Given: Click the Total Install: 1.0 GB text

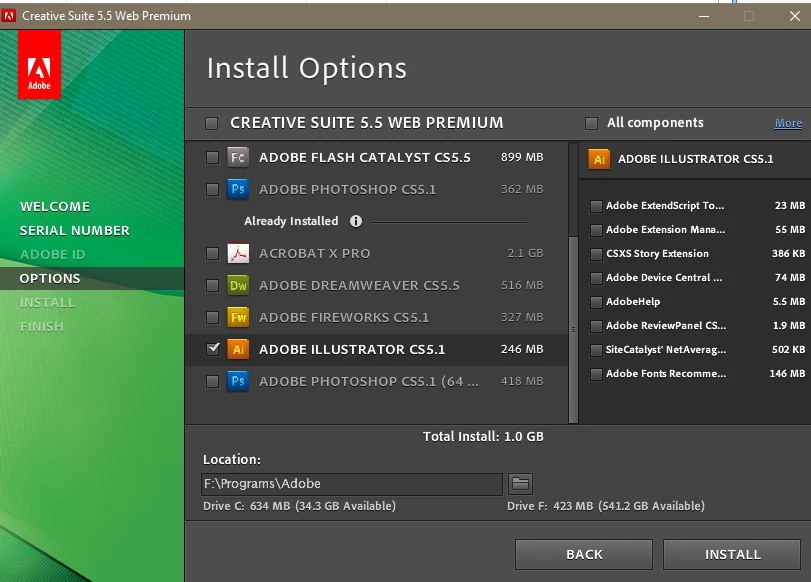Looking at the screenshot, I should coord(483,437).
